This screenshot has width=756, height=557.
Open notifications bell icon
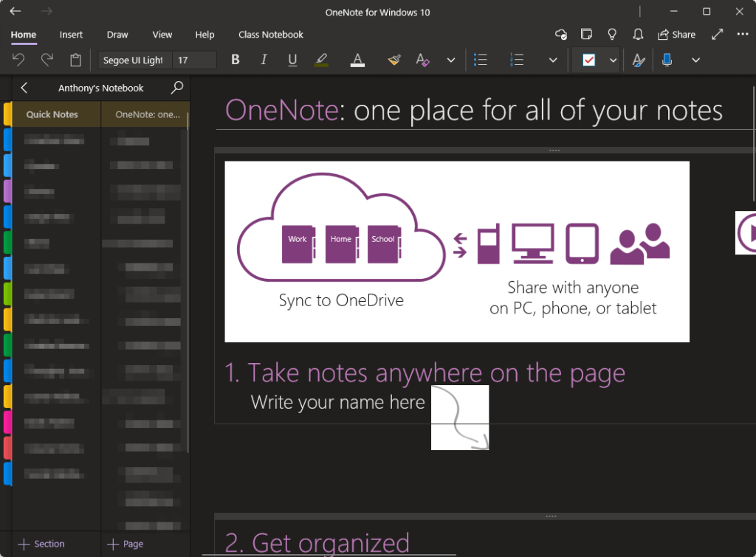coord(638,34)
